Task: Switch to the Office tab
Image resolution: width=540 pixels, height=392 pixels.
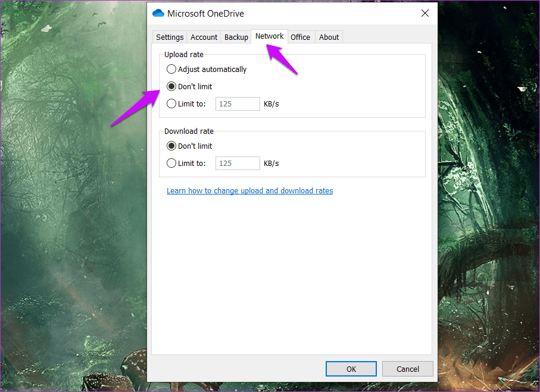Action: tap(300, 37)
